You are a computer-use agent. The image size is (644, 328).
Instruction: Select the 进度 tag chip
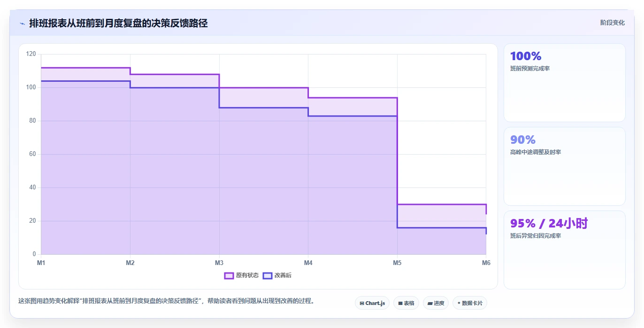[436, 303]
